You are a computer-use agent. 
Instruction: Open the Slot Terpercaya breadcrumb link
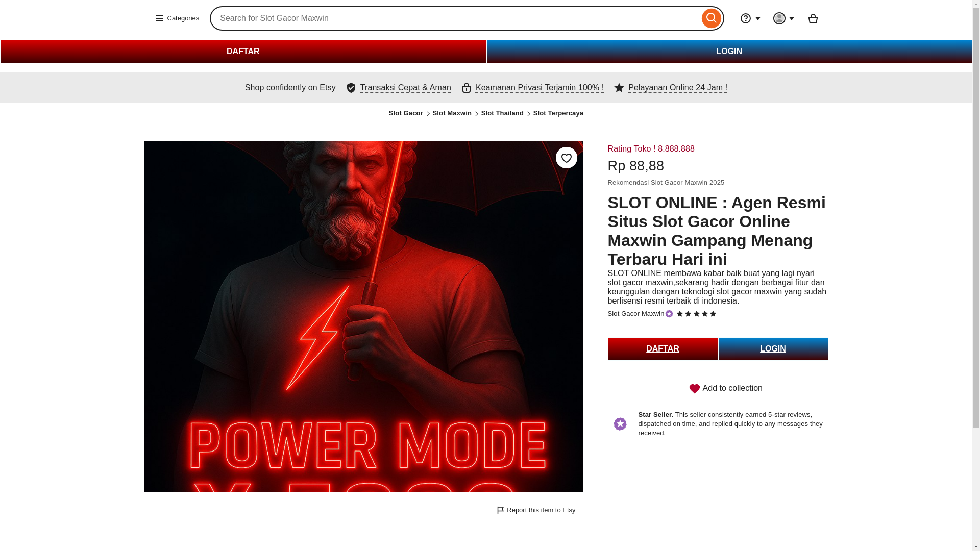coord(558,113)
